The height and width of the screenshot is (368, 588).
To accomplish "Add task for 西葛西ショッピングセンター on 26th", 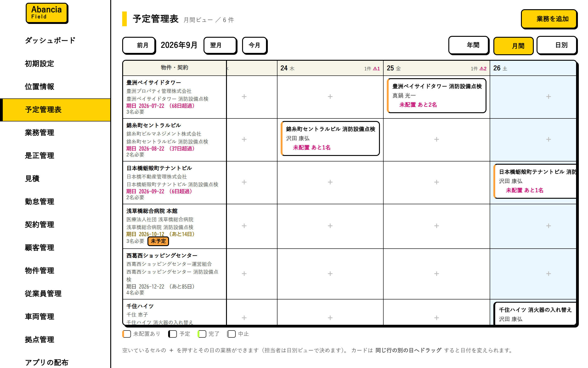I will coord(548,274).
